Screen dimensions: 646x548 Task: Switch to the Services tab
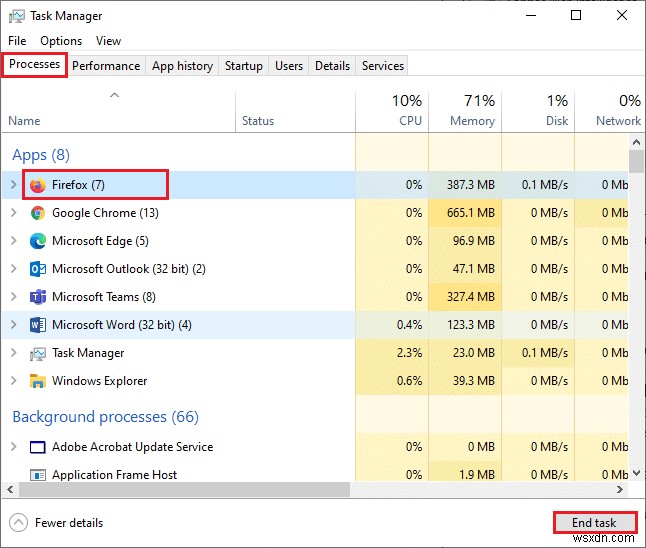click(x=382, y=66)
